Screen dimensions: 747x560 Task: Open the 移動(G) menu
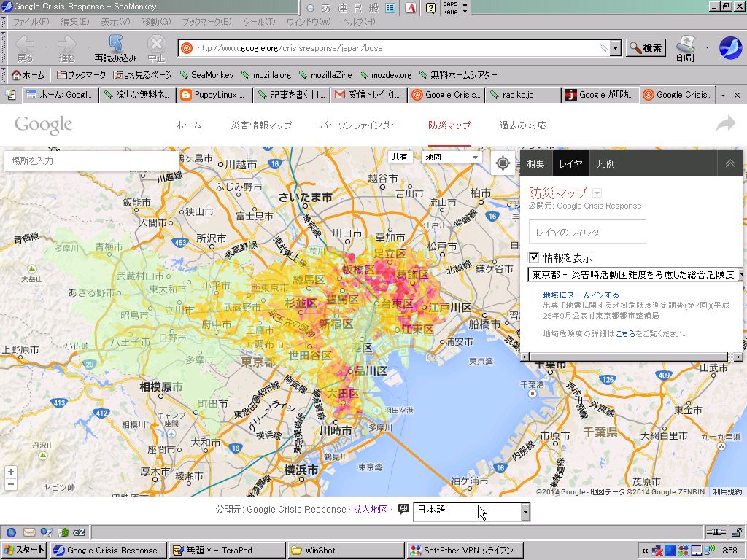[156, 22]
